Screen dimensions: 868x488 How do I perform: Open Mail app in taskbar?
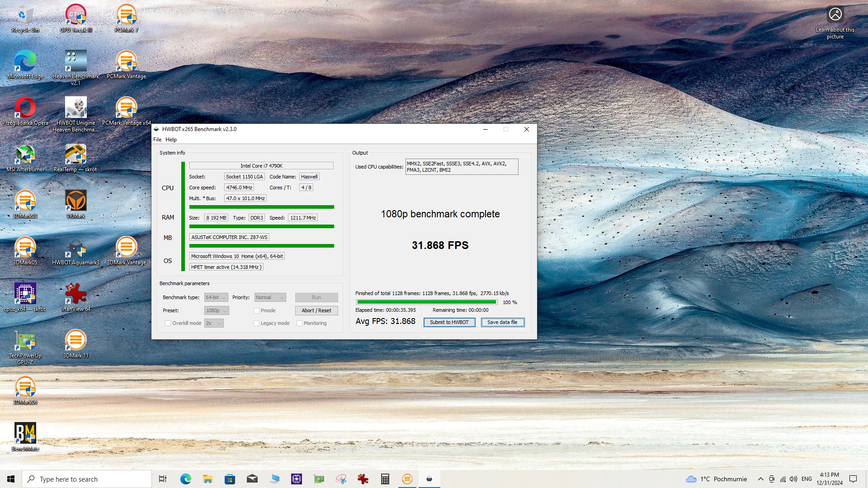tap(252, 479)
